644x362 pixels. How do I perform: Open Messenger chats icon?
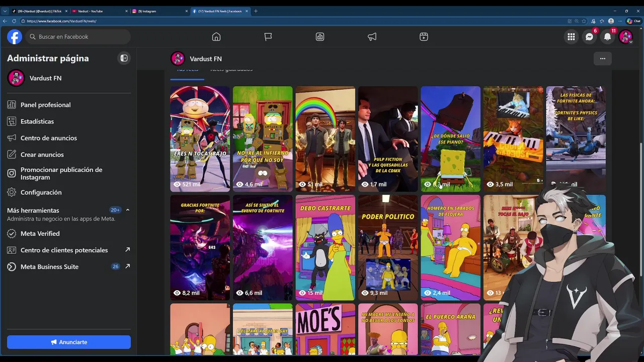pos(589,37)
